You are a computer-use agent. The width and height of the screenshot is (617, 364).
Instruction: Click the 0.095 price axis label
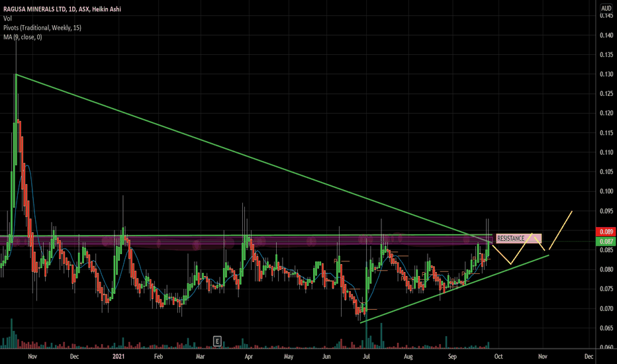click(x=606, y=211)
